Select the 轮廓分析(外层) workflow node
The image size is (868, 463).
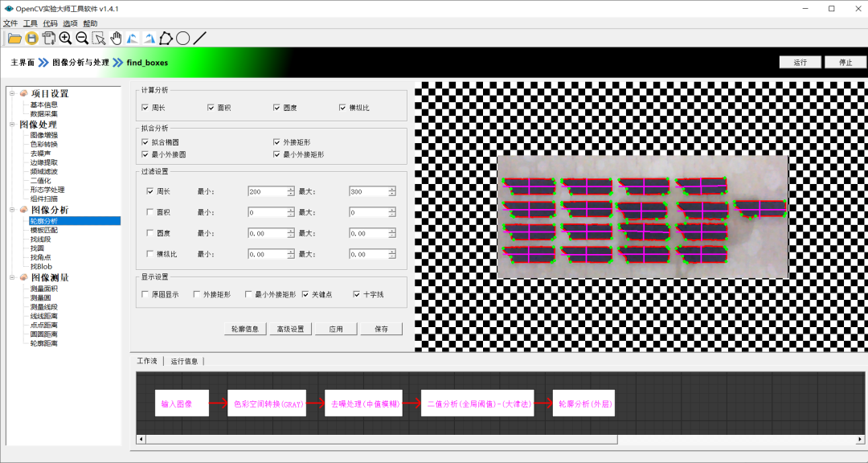tap(584, 404)
